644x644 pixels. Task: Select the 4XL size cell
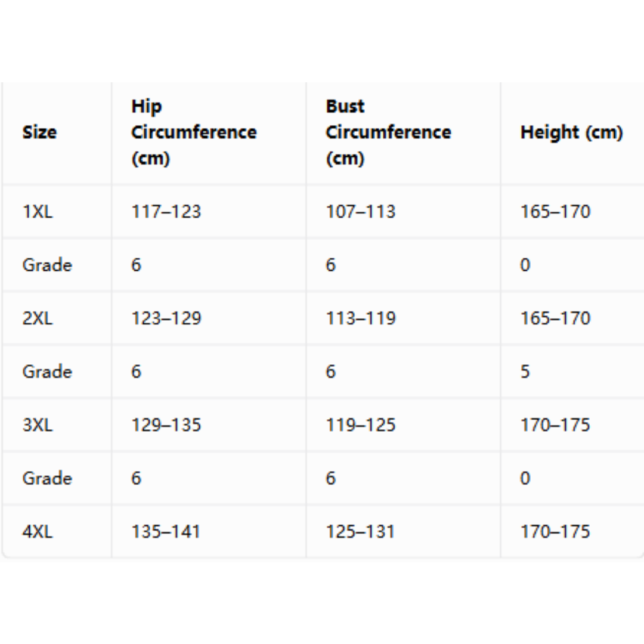coord(38,531)
